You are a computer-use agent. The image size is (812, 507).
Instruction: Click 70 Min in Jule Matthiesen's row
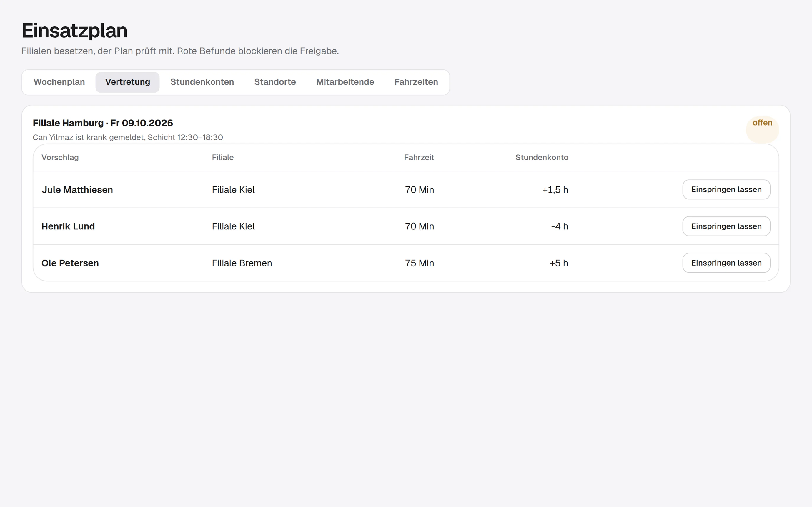(x=419, y=190)
